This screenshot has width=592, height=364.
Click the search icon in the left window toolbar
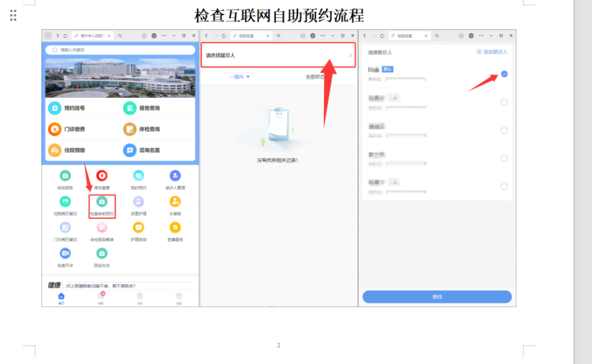[x=119, y=36]
